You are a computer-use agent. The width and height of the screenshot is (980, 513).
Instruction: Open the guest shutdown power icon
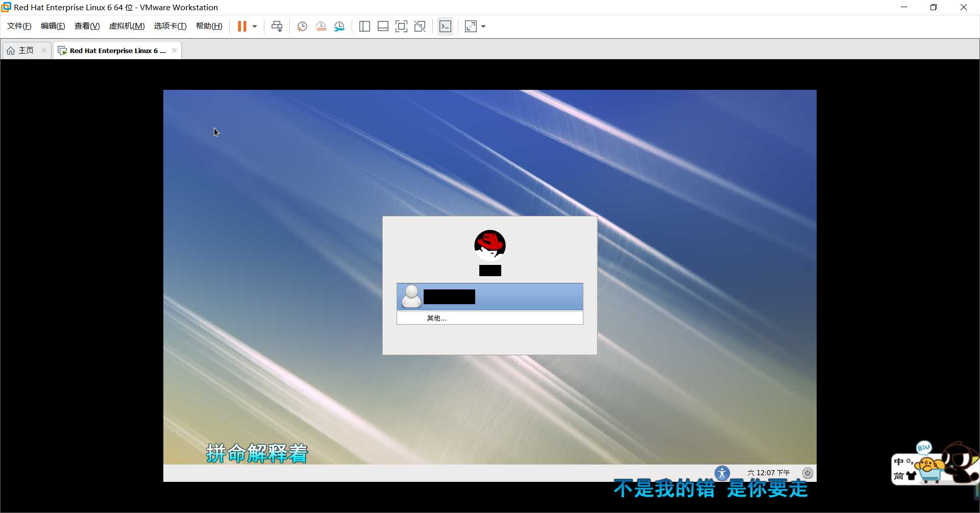point(807,473)
